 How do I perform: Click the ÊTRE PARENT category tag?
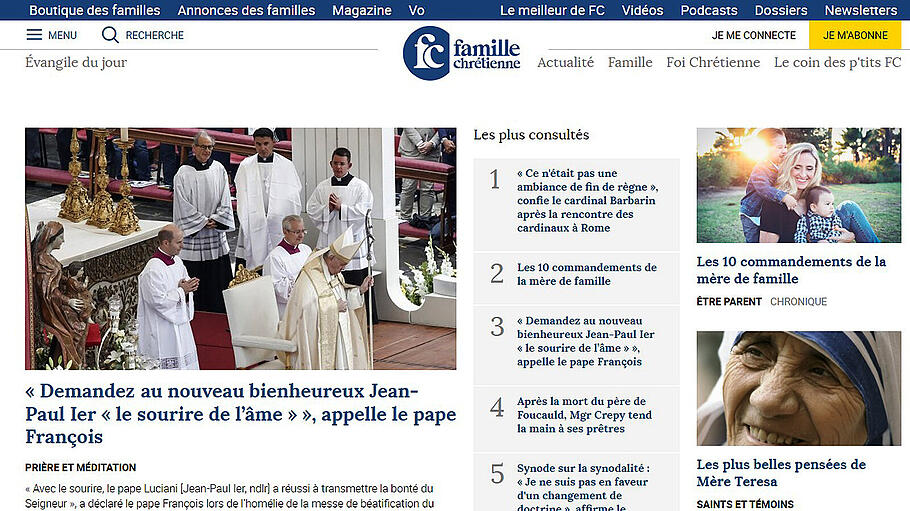[729, 302]
